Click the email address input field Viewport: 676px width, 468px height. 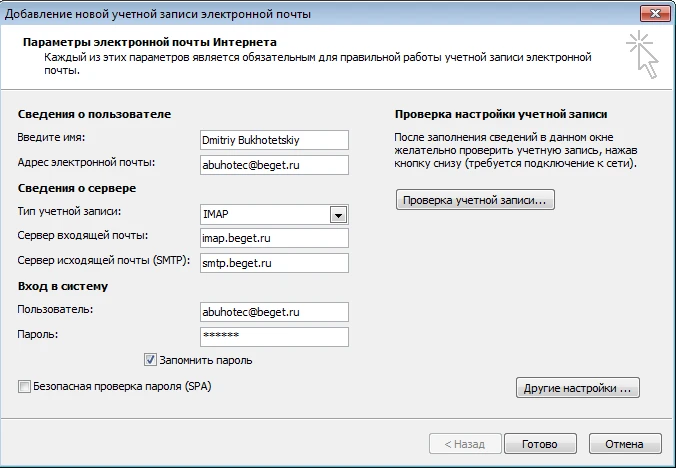tap(274, 164)
